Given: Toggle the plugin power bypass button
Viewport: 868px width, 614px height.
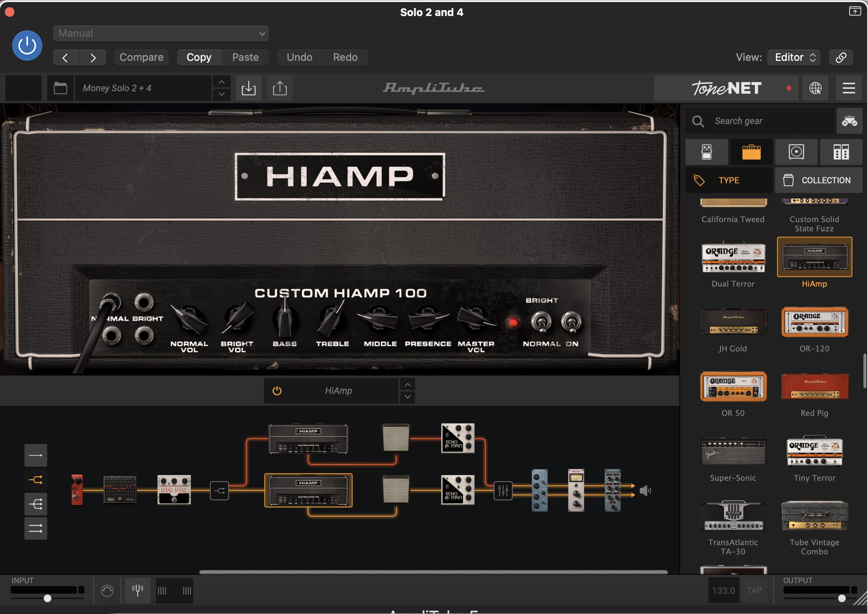Looking at the screenshot, I should click(x=27, y=46).
